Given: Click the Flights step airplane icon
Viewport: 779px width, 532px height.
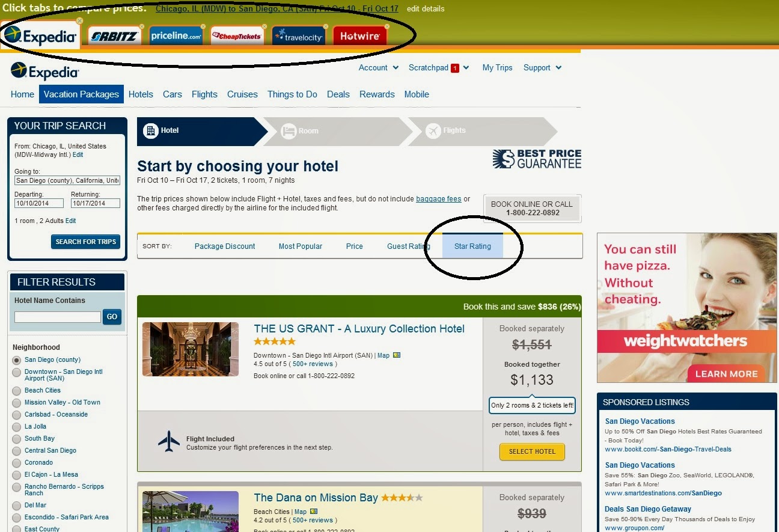Looking at the screenshot, I should click(433, 130).
